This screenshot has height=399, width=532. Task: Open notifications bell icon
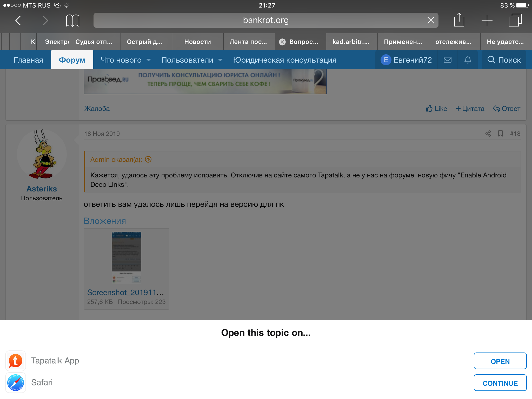point(468,60)
